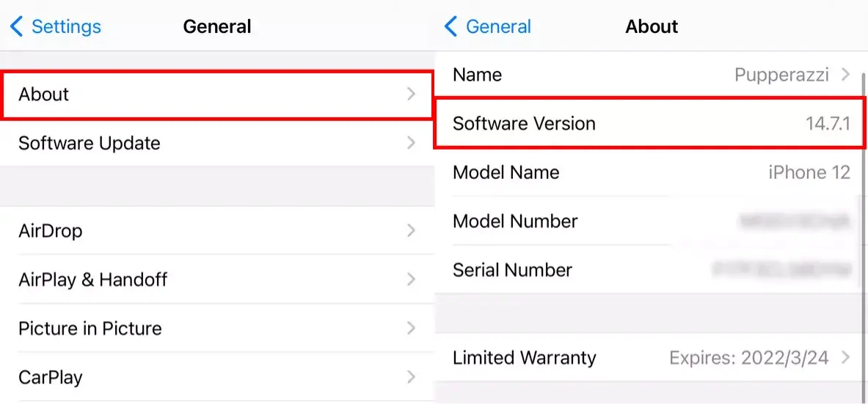This screenshot has width=868, height=404.
Task: Open the AirDrop row chevron
Action: click(412, 231)
